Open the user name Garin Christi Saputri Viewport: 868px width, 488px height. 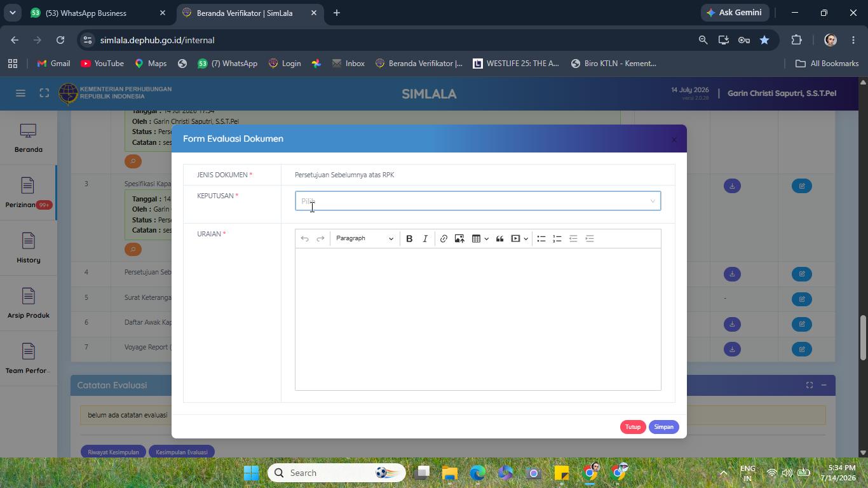782,93
